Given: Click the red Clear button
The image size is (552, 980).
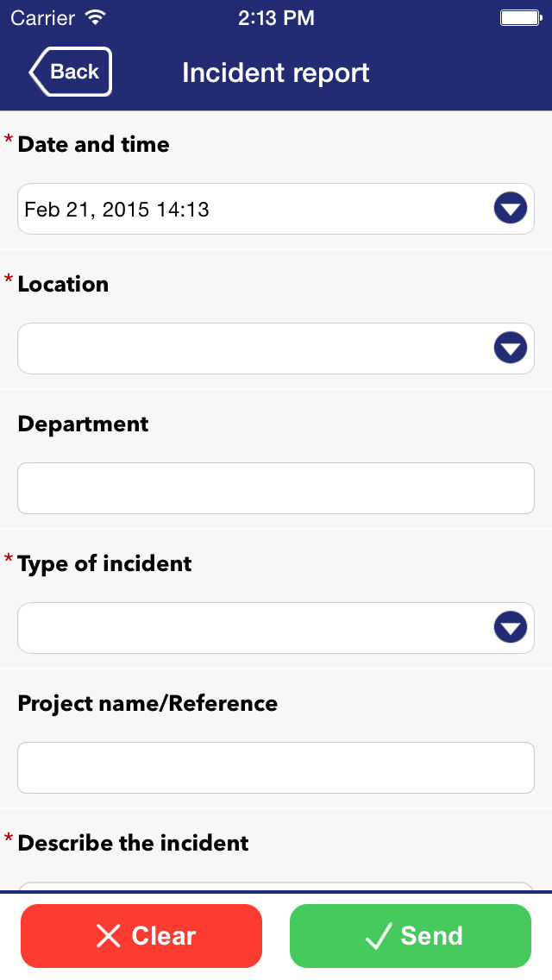Looking at the screenshot, I should pyautogui.click(x=141, y=936).
